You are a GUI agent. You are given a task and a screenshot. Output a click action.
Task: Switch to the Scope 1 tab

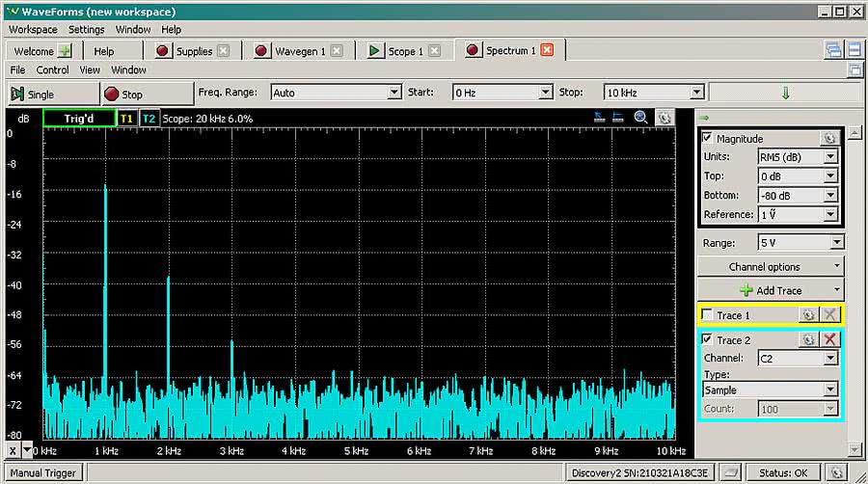[402, 51]
